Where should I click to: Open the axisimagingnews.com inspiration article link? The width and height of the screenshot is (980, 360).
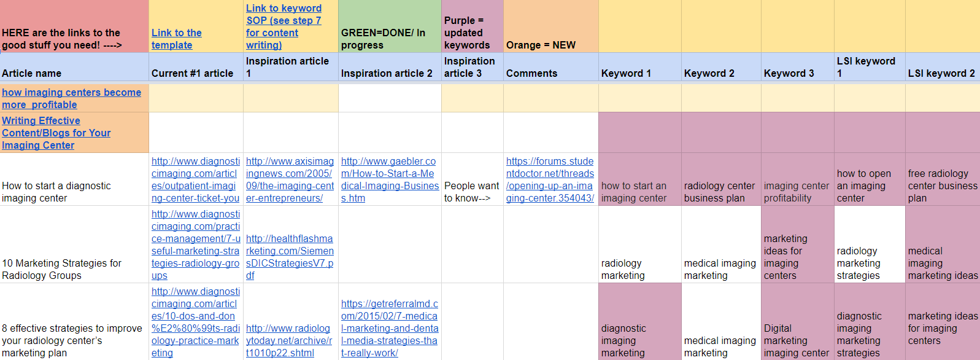[x=290, y=179]
